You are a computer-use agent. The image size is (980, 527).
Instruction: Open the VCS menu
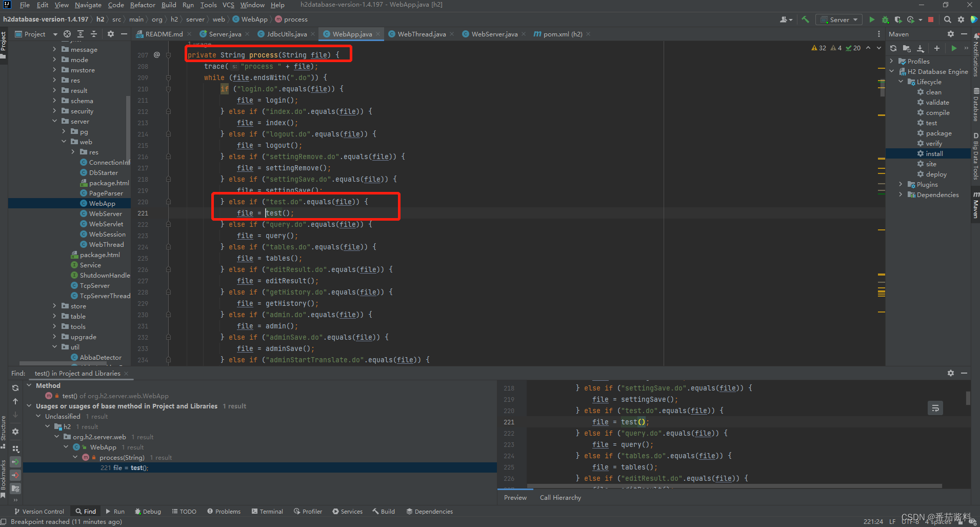click(x=228, y=5)
